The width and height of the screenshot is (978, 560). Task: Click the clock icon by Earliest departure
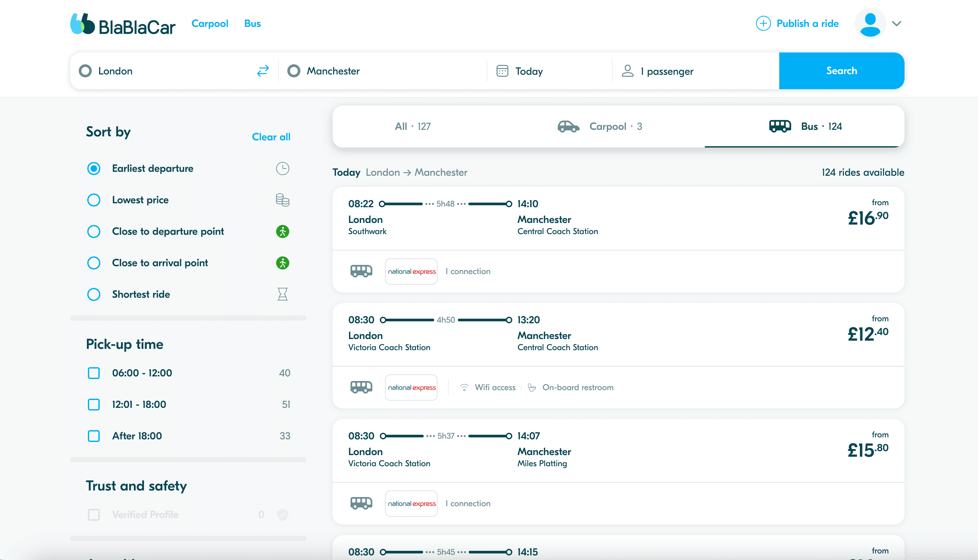click(282, 169)
